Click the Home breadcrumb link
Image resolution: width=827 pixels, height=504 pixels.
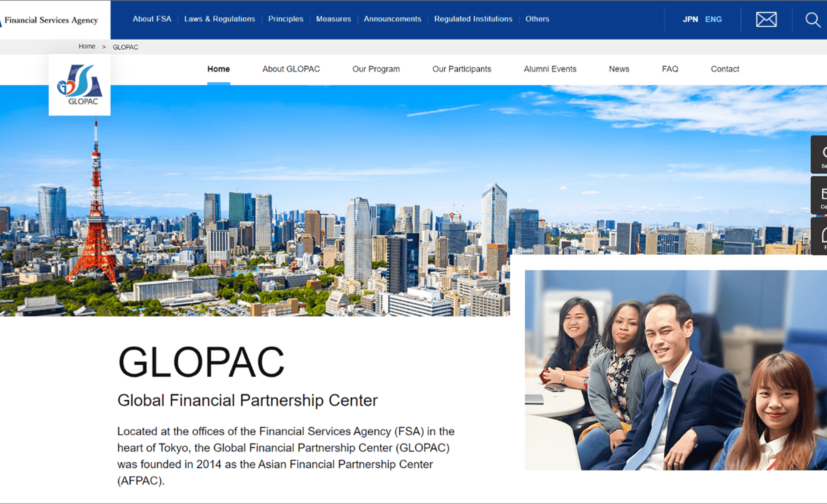[x=87, y=47]
